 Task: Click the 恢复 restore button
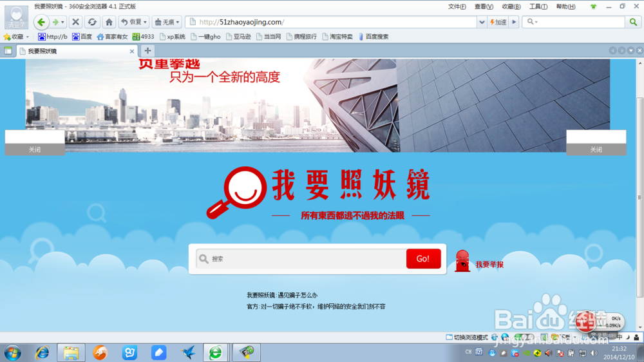(x=134, y=22)
